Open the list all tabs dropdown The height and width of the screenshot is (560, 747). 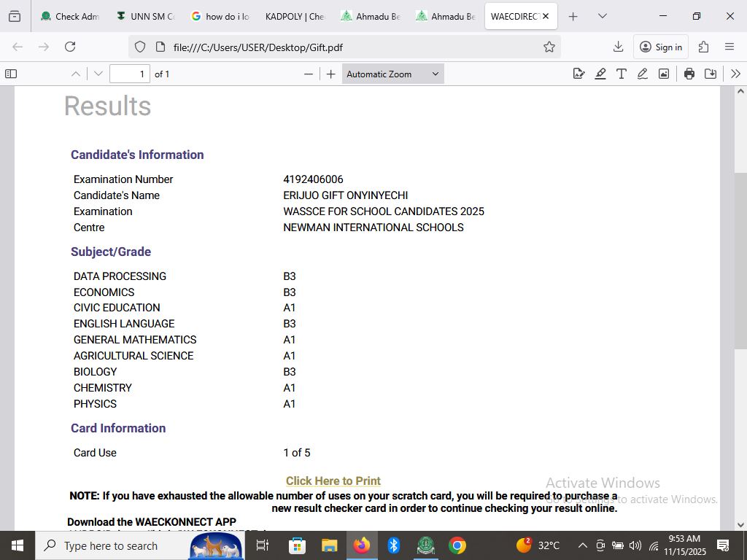pos(602,16)
